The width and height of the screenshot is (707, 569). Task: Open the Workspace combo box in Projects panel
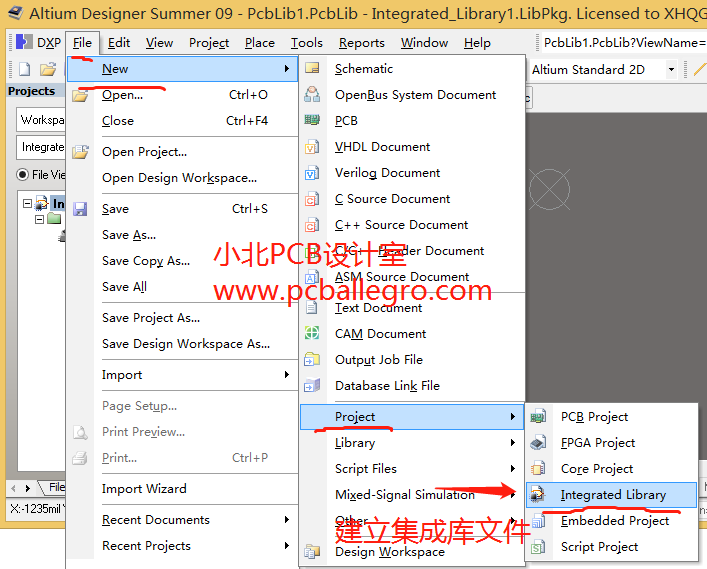[x=41, y=120]
